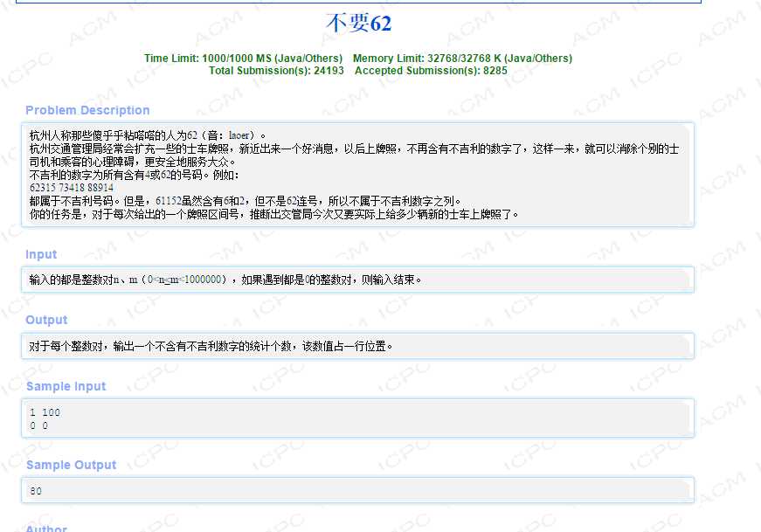This screenshot has height=532, width=761.
Task: Click the line starting 杭州人称那些傻乎乎
Action: [x=148, y=135]
